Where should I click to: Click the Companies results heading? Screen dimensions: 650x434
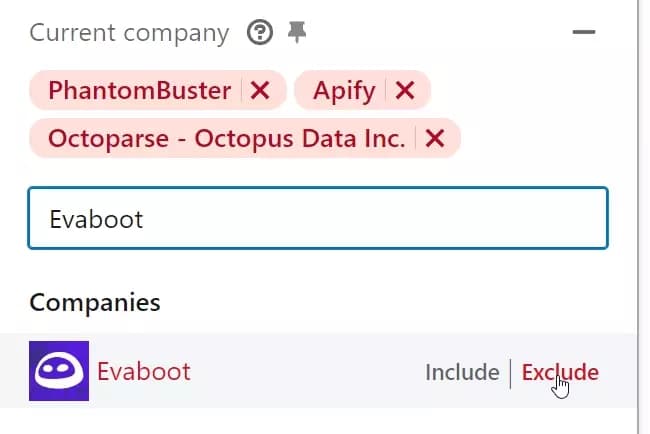(95, 302)
